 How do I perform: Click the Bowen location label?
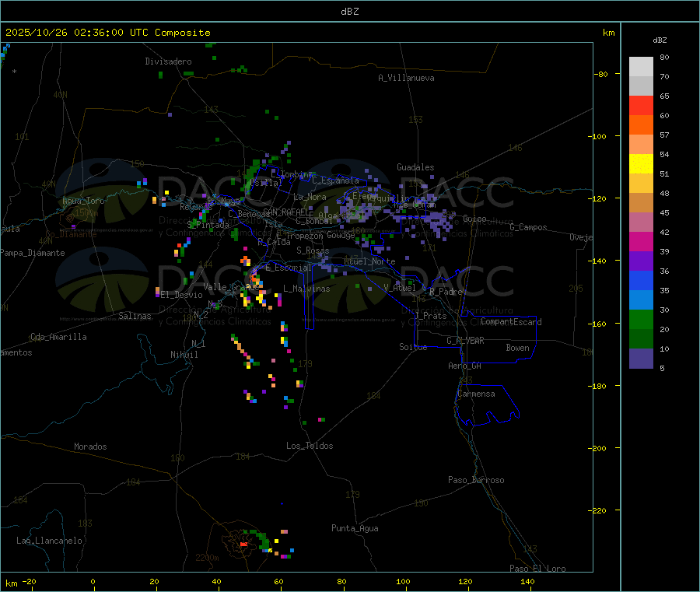point(517,348)
